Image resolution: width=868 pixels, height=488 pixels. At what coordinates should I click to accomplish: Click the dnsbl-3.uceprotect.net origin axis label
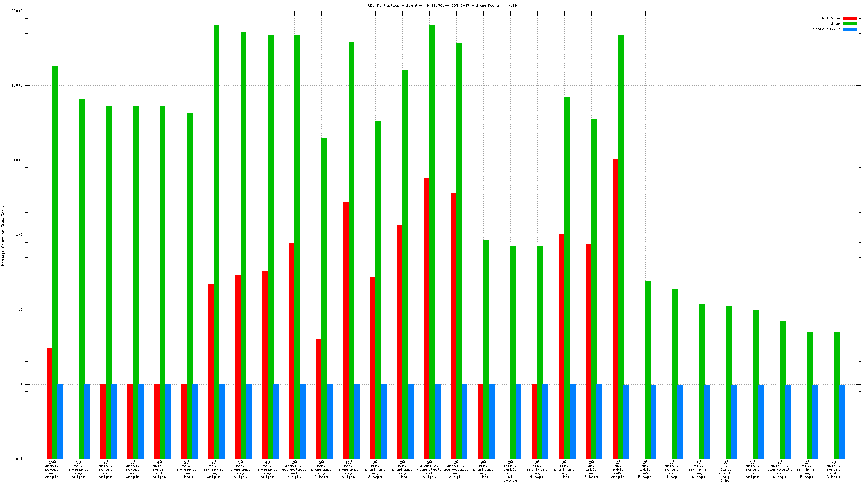294,469
